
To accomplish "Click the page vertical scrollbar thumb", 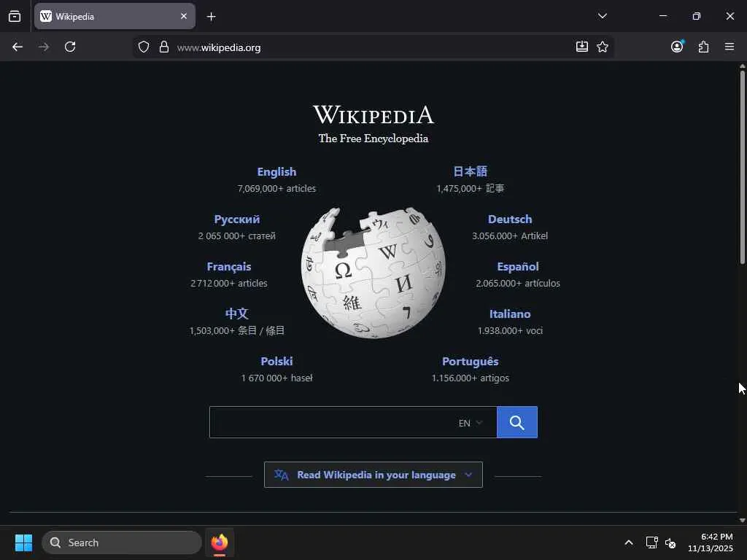I will pos(742,167).
